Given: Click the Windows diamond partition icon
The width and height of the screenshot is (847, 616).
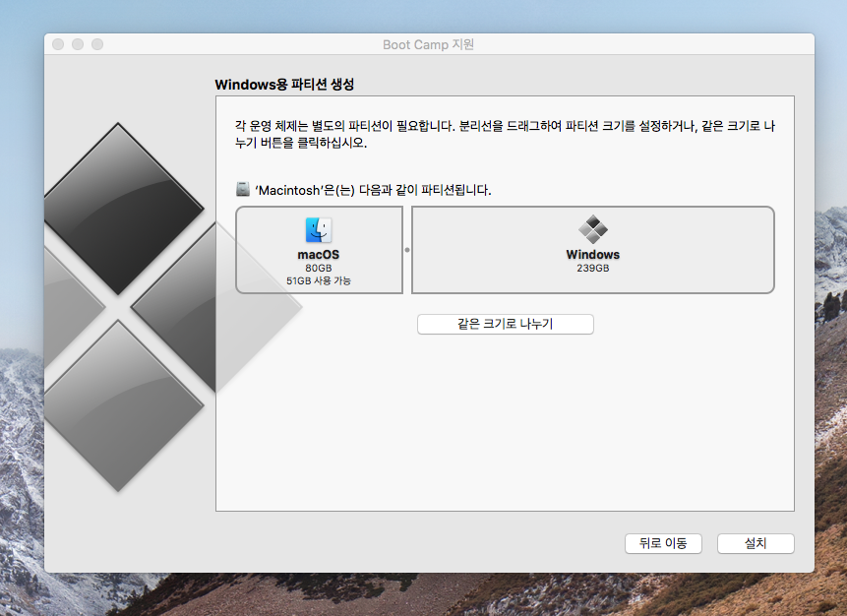Looking at the screenshot, I should click(x=592, y=229).
